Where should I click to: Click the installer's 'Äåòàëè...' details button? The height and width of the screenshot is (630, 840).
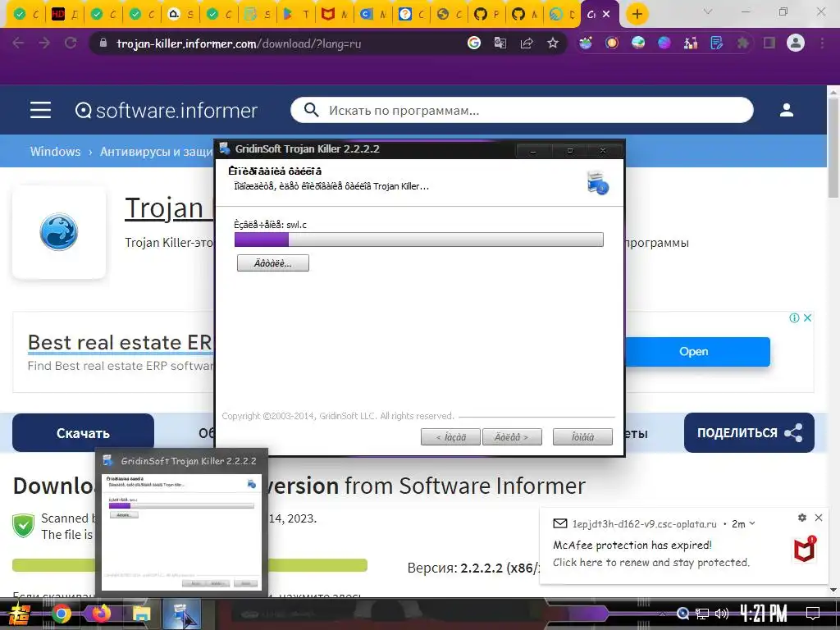(272, 263)
